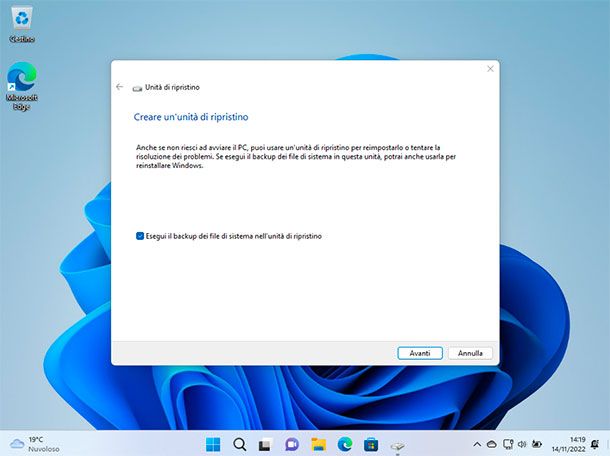Select the recovery drive app on taskbar
This screenshot has height=456, width=610.
397,445
